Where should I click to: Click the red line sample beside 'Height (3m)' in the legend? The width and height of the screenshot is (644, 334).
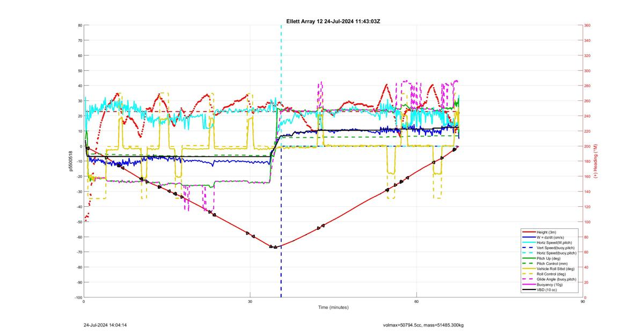528,232
